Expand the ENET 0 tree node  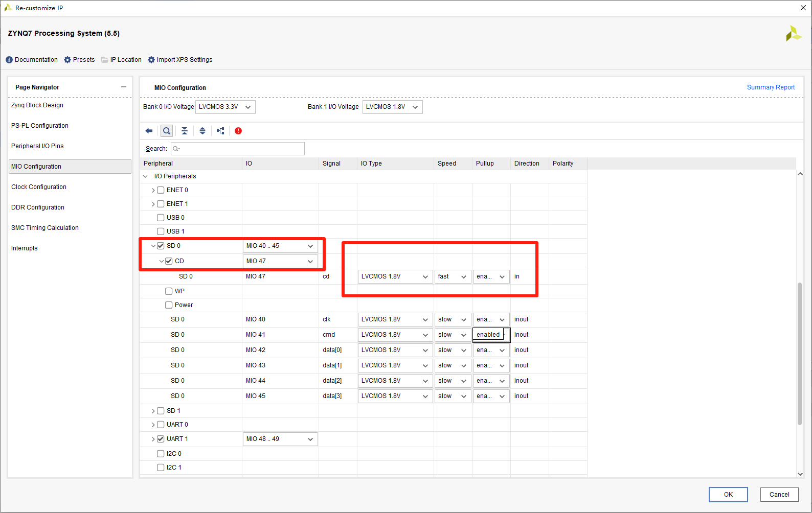coord(153,190)
